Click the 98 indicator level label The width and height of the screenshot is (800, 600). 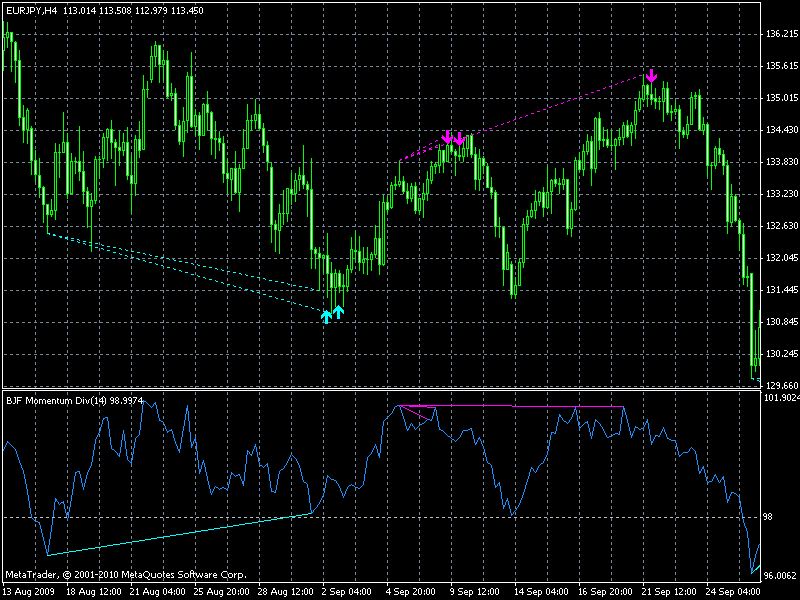768,517
